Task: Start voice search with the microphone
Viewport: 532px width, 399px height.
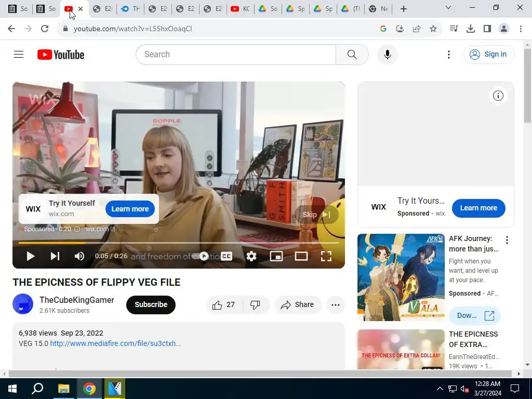Action: (387, 54)
